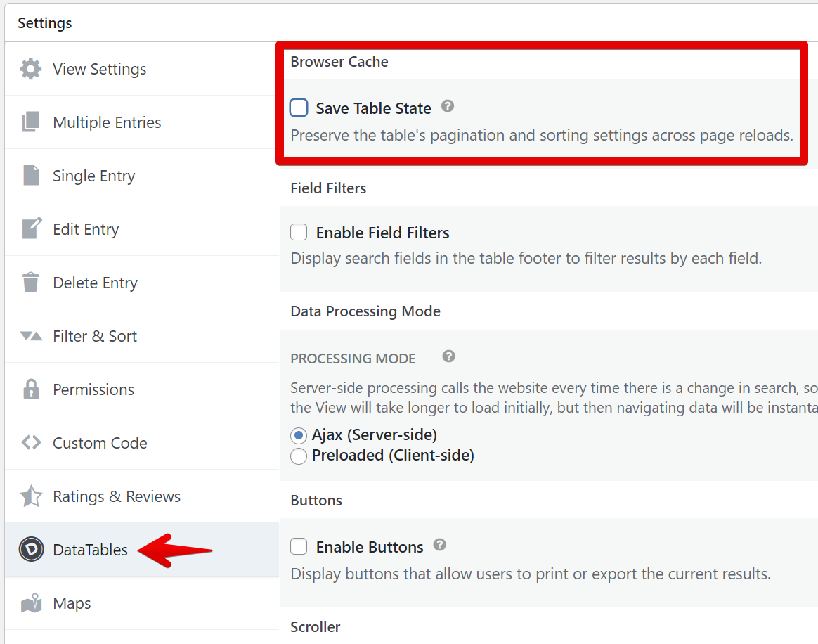Choose Preloaded (Client-side) radio option
The image size is (818, 644).
click(x=299, y=456)
